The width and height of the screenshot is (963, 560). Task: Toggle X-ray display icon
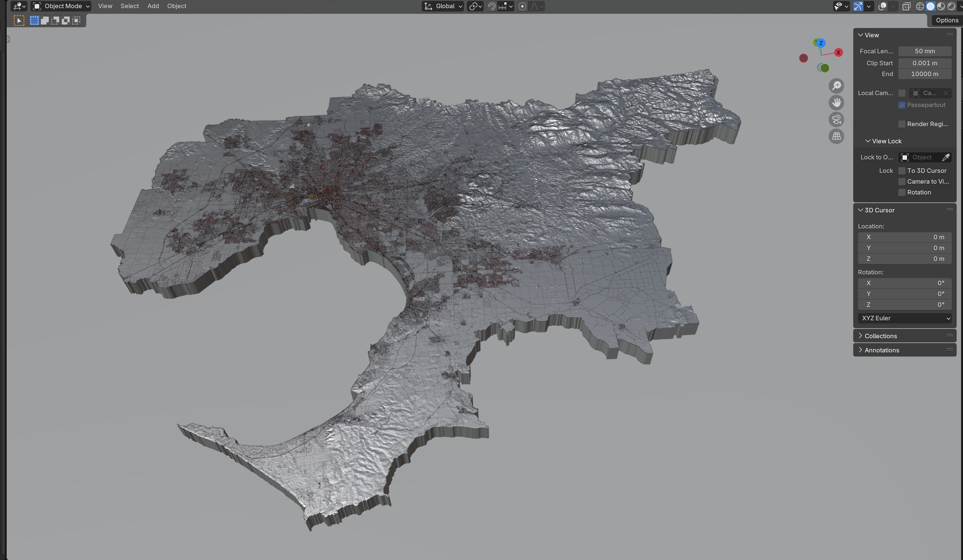(x=906, y=6)
